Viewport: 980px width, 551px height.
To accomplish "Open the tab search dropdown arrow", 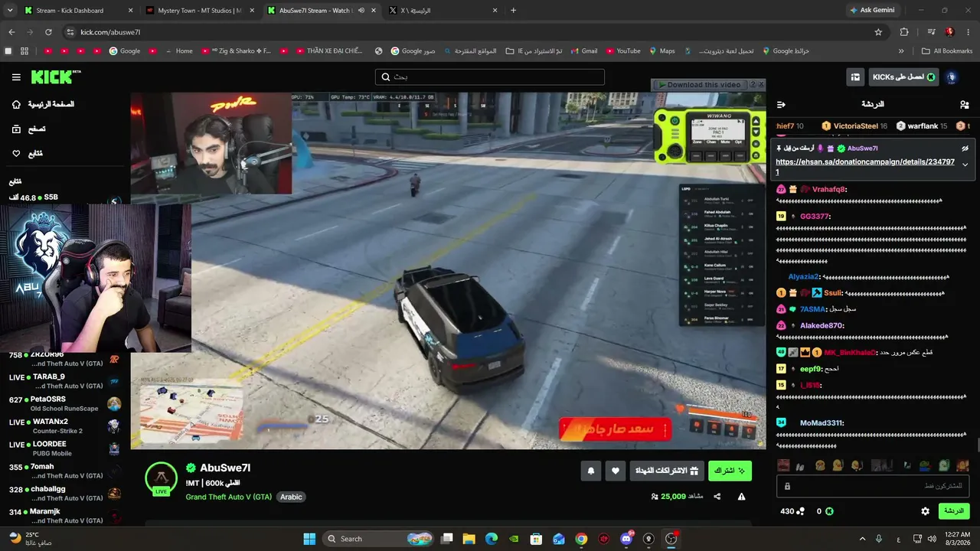I will click(x=8, y=11).
